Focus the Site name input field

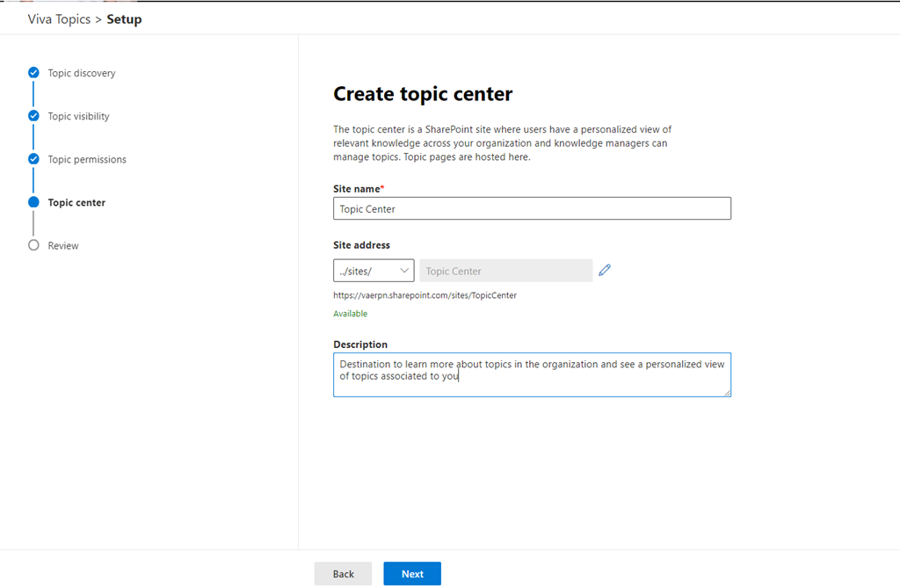pyautogui.click(x=532, y=208)
